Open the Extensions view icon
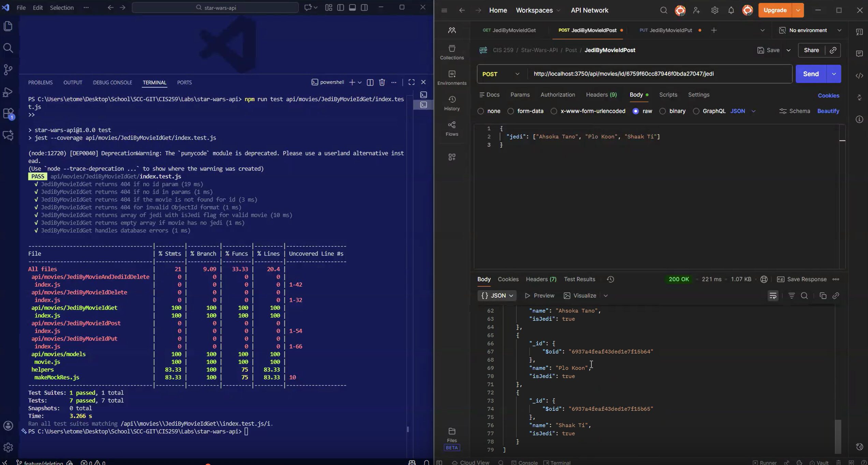Viewport: 868px width, 465px height. point(8,114)
